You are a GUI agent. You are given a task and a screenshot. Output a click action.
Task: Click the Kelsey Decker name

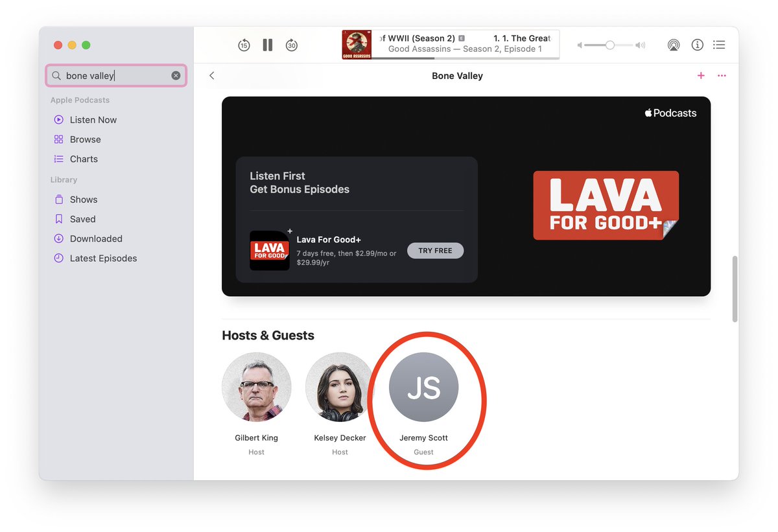pos(340,438)
